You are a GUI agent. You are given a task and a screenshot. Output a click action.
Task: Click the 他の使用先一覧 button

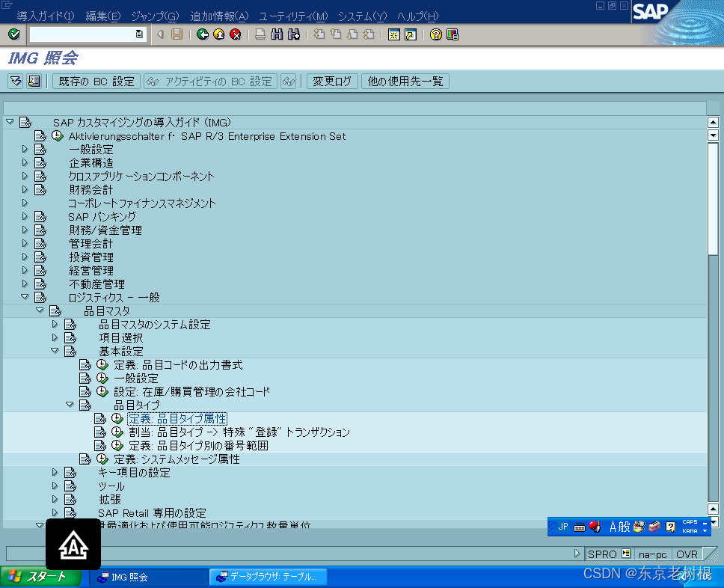(x=405, y=82)
